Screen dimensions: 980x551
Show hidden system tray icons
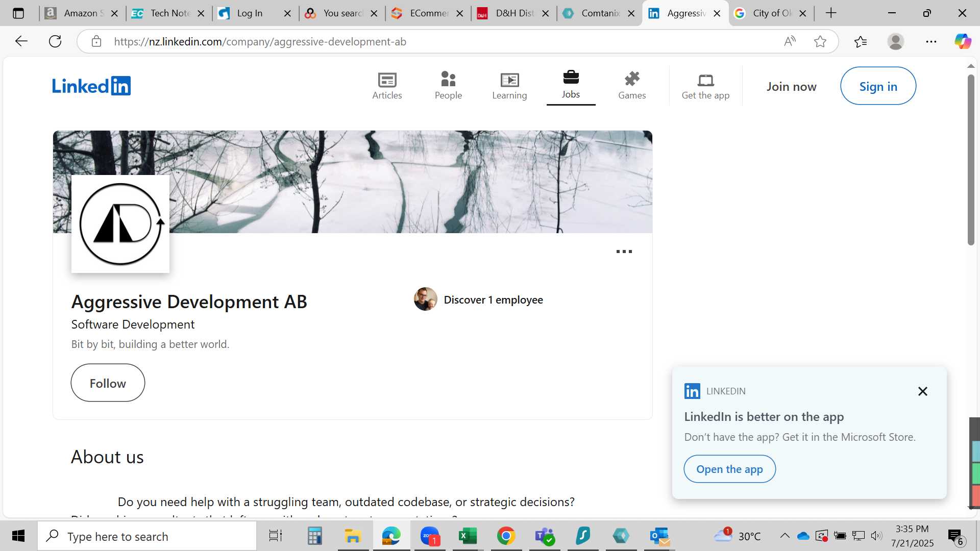click(785, 536)
